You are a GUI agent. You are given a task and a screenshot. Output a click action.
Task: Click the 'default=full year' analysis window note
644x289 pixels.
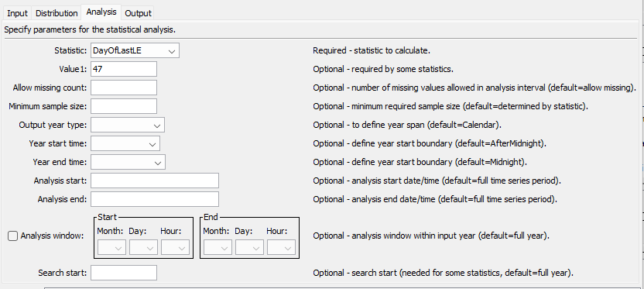click(x=431, y=236)
